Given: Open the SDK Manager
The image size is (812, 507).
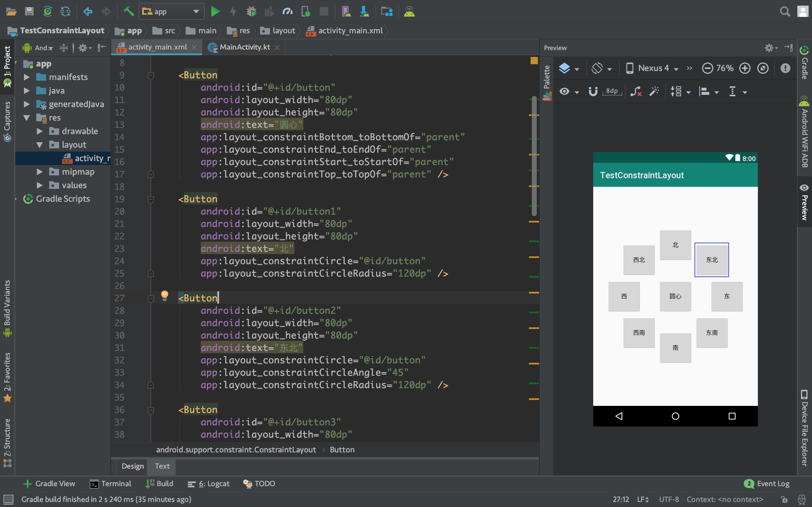Looking at the screenshot, I should (364, 11).
